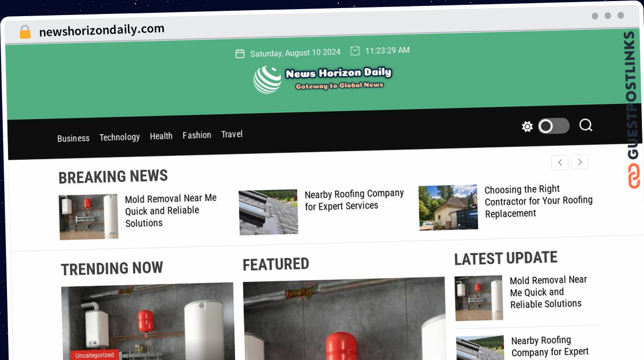Open the Business menu item
The width and height of the screenshot is (644, 360).
click(74, 139)
